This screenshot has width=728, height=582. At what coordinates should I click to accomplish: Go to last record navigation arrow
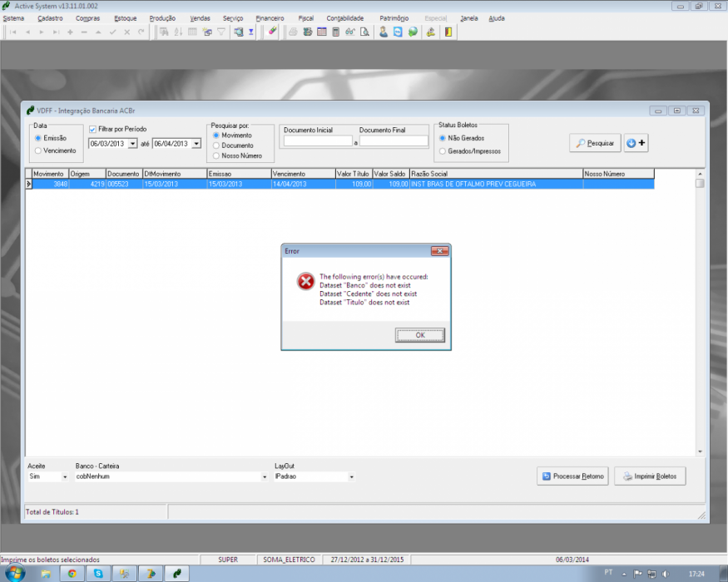[56, 32]
